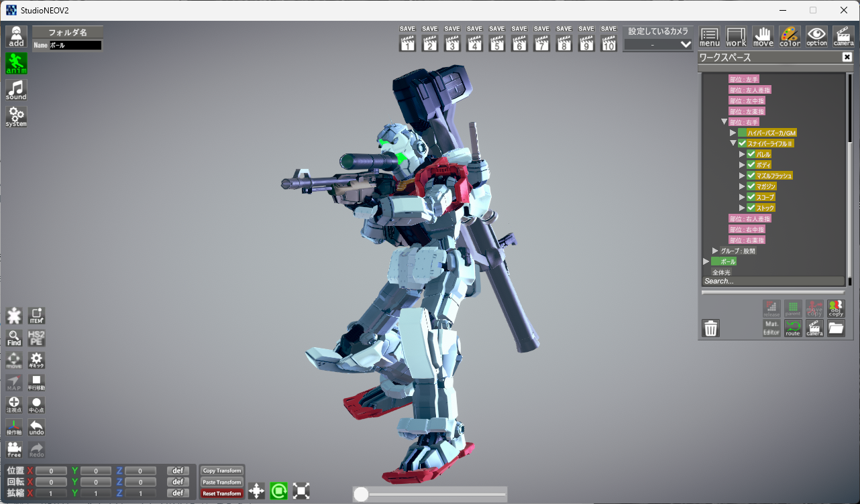
Task: Click the Name input field
Action: (x=75, y=46)
